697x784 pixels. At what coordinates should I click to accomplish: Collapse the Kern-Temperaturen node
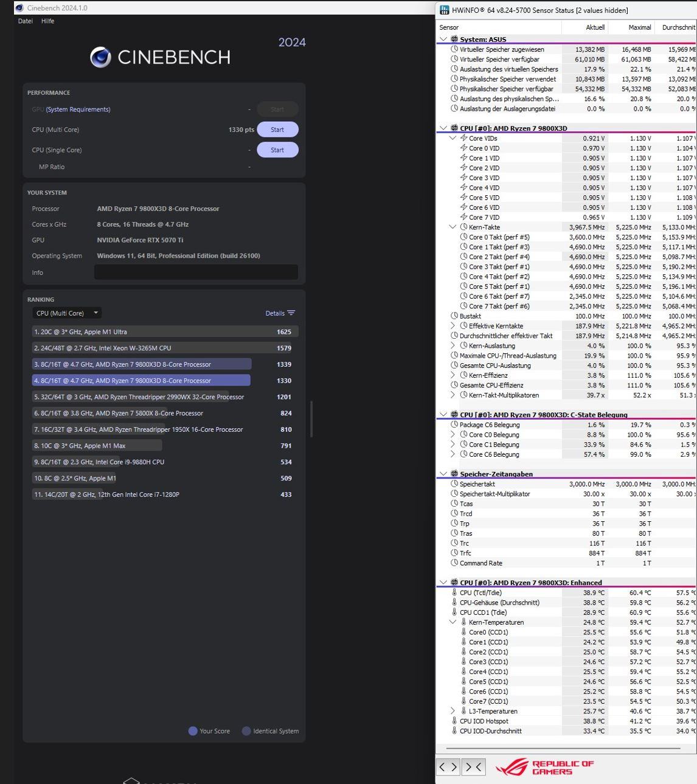(453, 622)
